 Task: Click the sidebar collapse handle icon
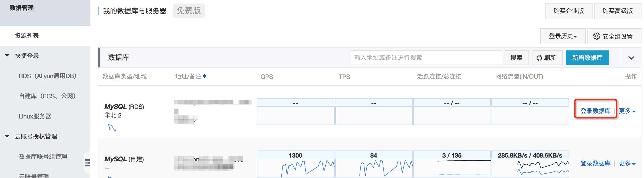[x=88, y=163]
